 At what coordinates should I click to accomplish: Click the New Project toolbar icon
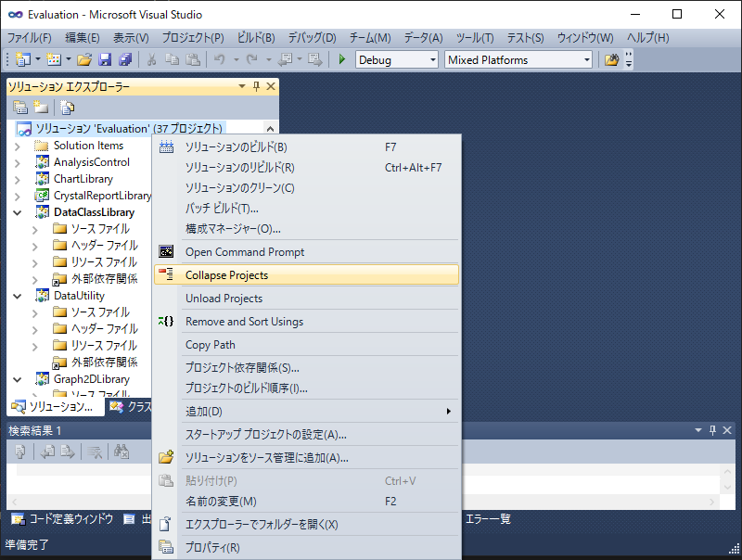tap(22, 59)
